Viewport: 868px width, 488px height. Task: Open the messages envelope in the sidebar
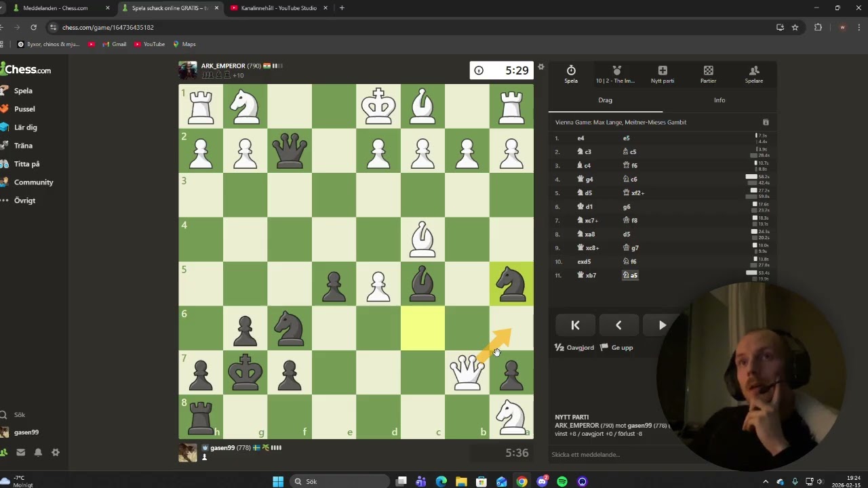[x=20, y=452]
